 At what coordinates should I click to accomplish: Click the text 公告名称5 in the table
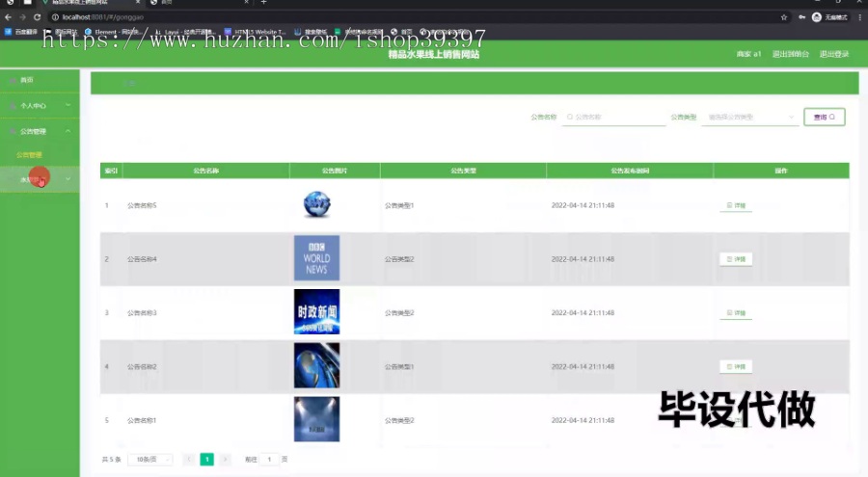coord(142,205)
